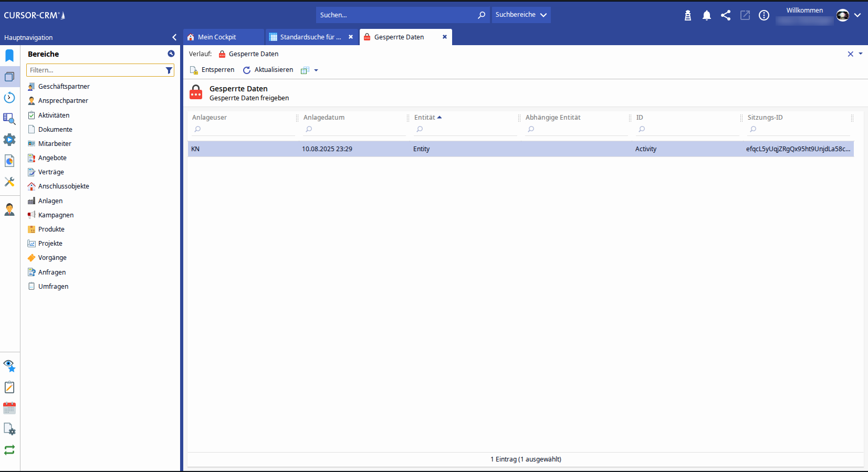Switch to the Standardsuche für tab
The image size is (868, 472).
click(x=310, y=37)
